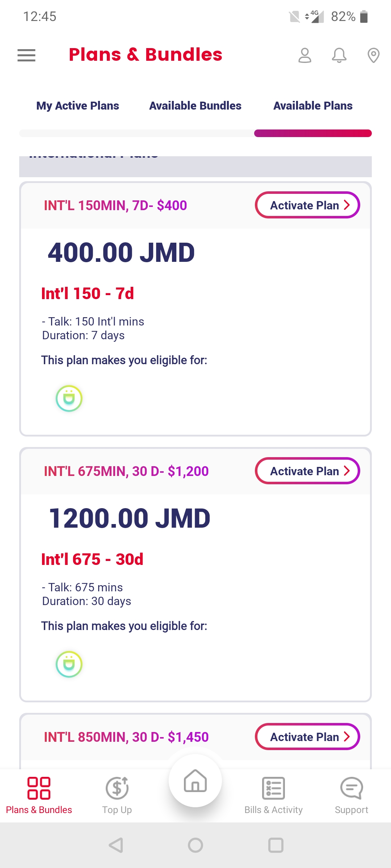
Task: Tap the location pin icon
Action: click(373, 55)
